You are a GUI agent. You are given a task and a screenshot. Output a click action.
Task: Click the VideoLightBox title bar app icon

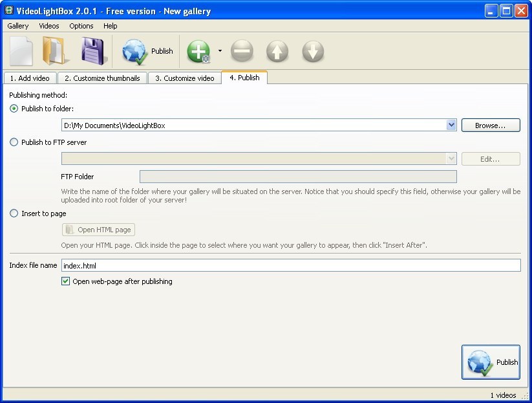click(9, 10)
